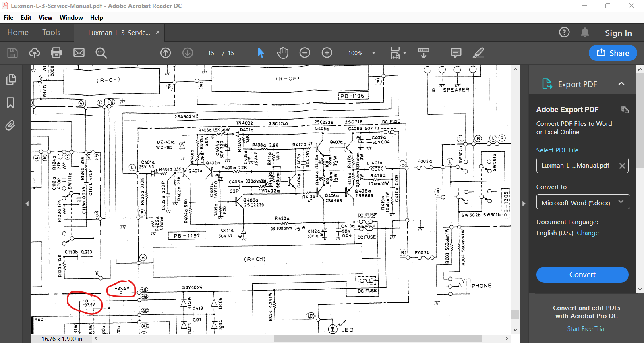
Task: Open the Edit menu
Action: click(26, 18)
